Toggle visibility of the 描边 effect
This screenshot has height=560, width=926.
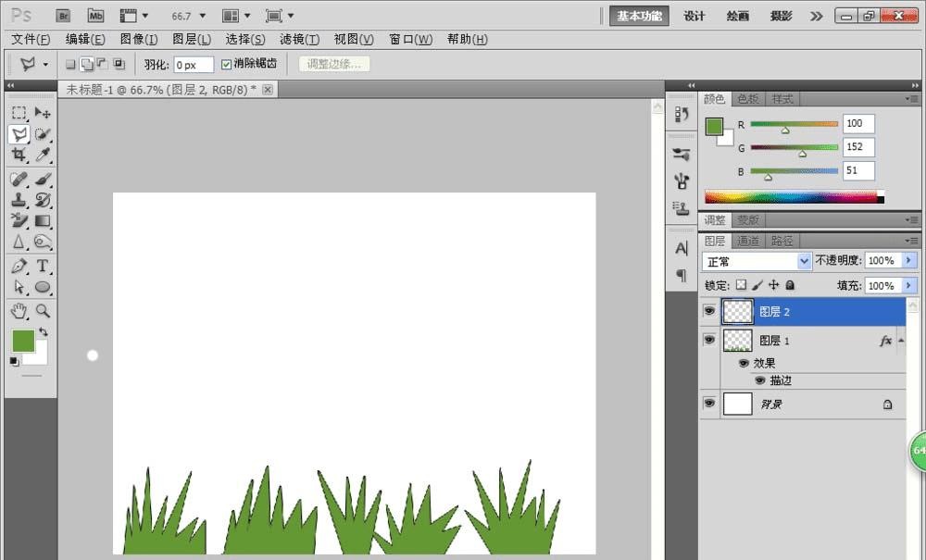pyautogui.click(x=759, y=380)
